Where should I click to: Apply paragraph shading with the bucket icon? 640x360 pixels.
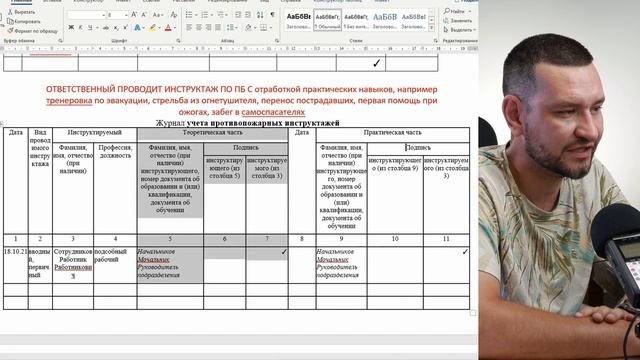(x=248, y=28)
